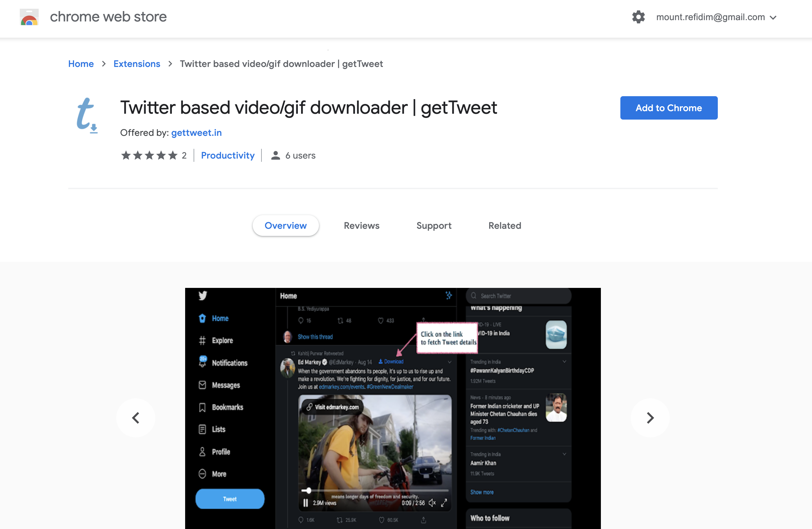Click the Chrome Web Store logo

point(29,17)
